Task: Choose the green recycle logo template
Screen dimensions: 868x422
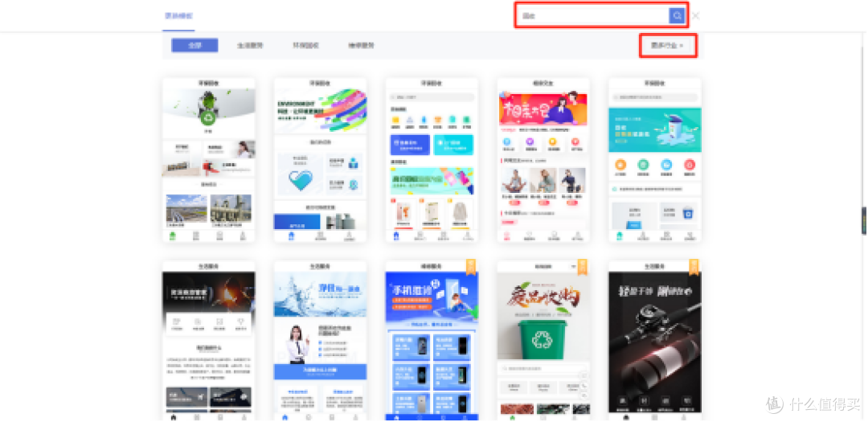Action: pos(209,159)
